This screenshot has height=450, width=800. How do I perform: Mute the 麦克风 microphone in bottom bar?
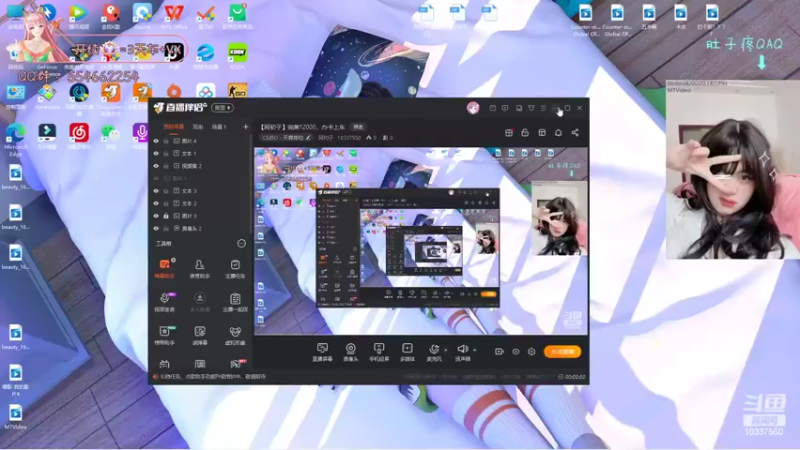coord(434,352)
